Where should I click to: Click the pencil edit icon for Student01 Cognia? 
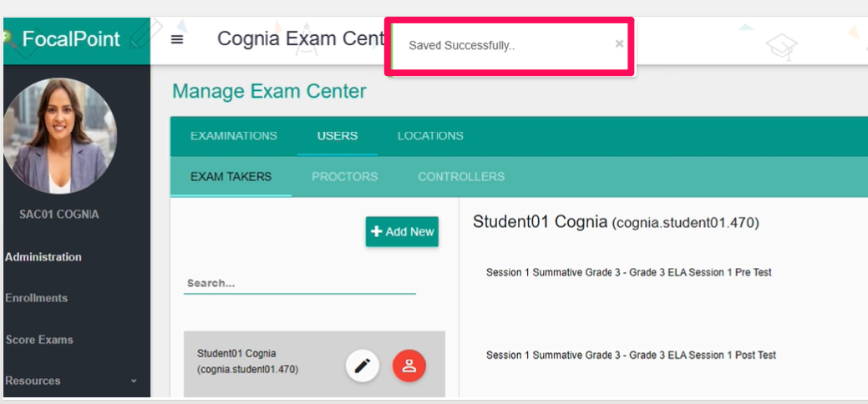coord(363,366)
